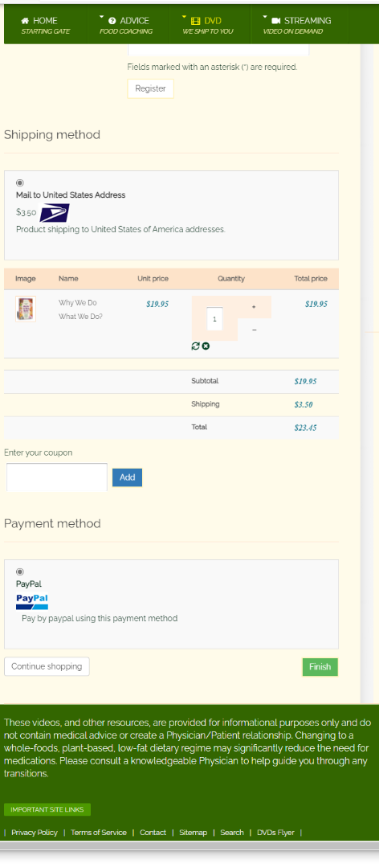The image size is (379, 868).
Task: Click the Home house icon in the navigation
Action: point(25,20)
